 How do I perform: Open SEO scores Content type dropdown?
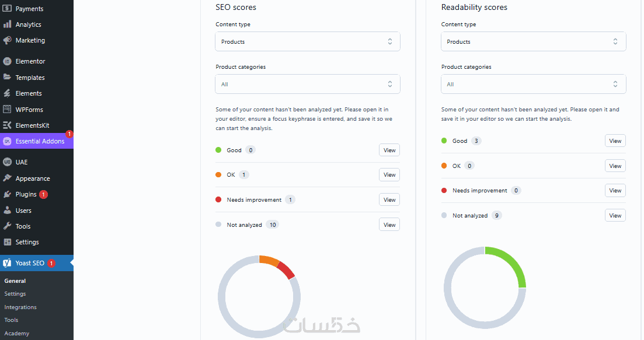pyautogui.click(x=307, y=41)
